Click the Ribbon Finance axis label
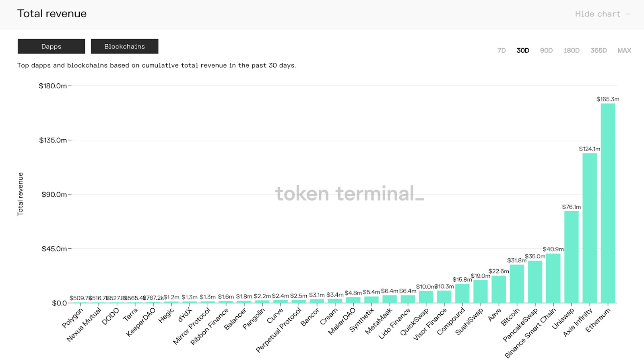This screenshot has width=644, height=363. click(209, 326)
